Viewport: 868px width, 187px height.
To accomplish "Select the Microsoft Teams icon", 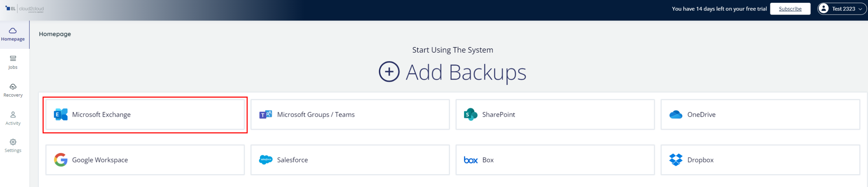I will 266,114.
